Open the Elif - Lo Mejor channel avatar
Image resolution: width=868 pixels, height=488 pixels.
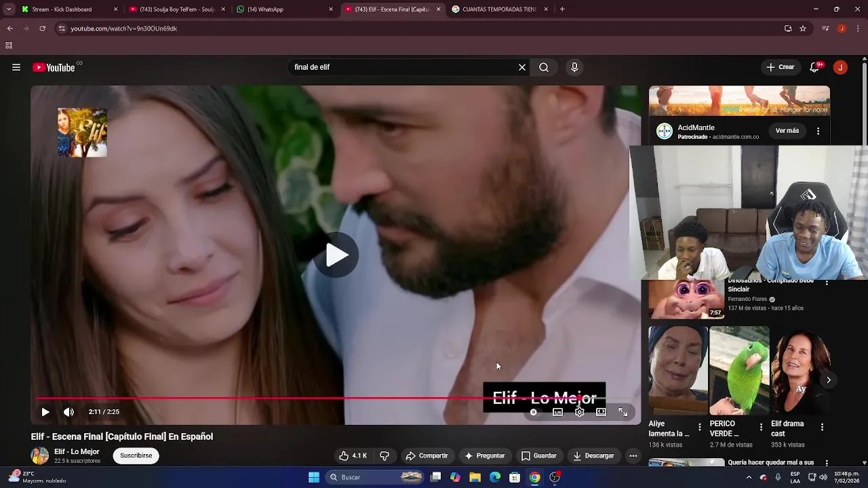40,455
